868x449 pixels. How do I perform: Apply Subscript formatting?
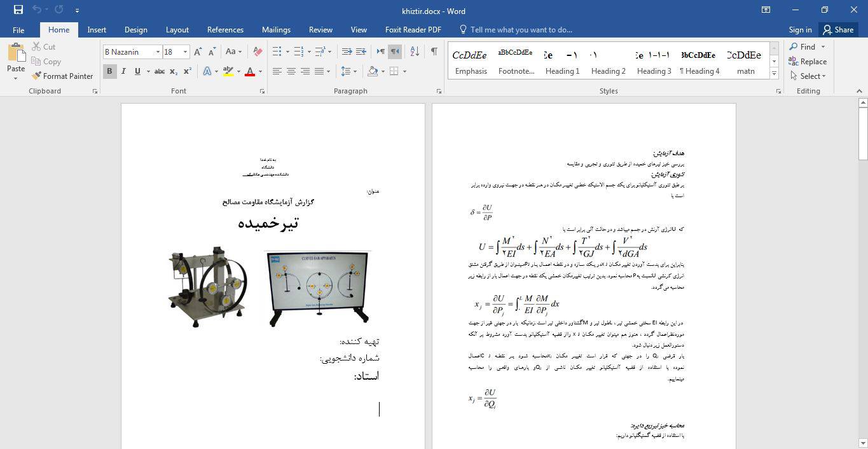174,71
